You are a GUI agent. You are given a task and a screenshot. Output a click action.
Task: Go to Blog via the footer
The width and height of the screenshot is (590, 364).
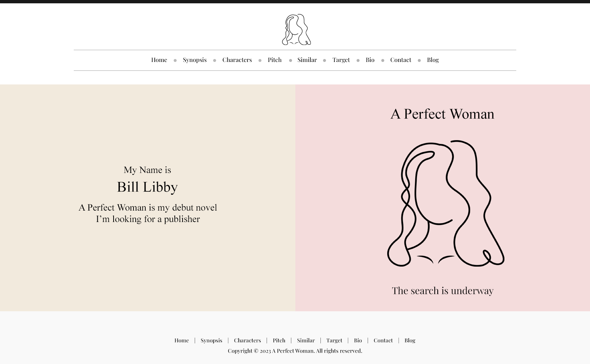point(410,340)
